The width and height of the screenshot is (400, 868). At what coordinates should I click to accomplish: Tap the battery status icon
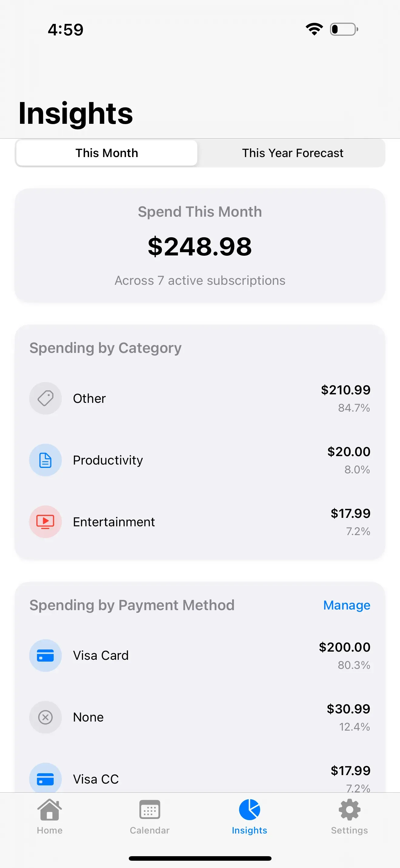click(x=344, y=29)
